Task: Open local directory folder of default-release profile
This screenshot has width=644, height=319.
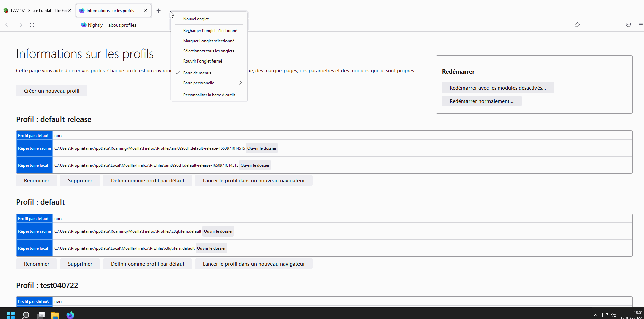Action: tap(255, 165)
